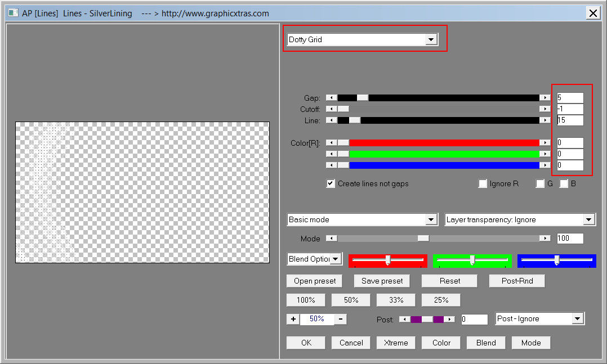Click the minus zoom-out icon
Image resolution: width=607 pixels, height=364 pixels.
341,319
